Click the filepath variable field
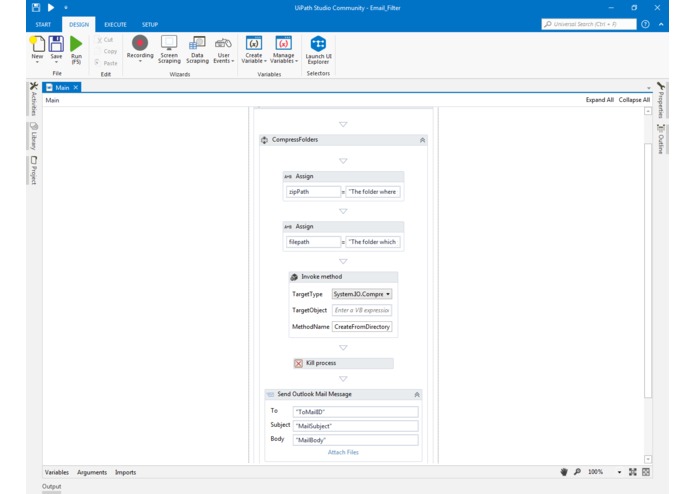 tap(313, 242)
